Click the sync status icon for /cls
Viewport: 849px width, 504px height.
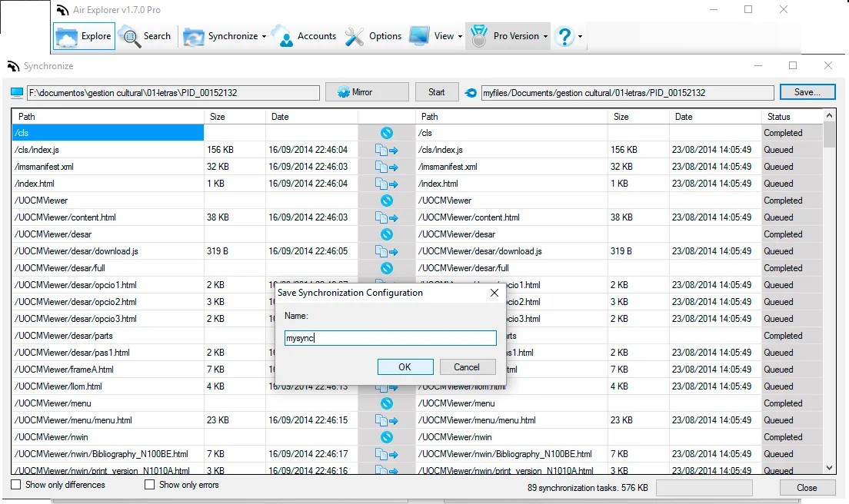(387, 133)
